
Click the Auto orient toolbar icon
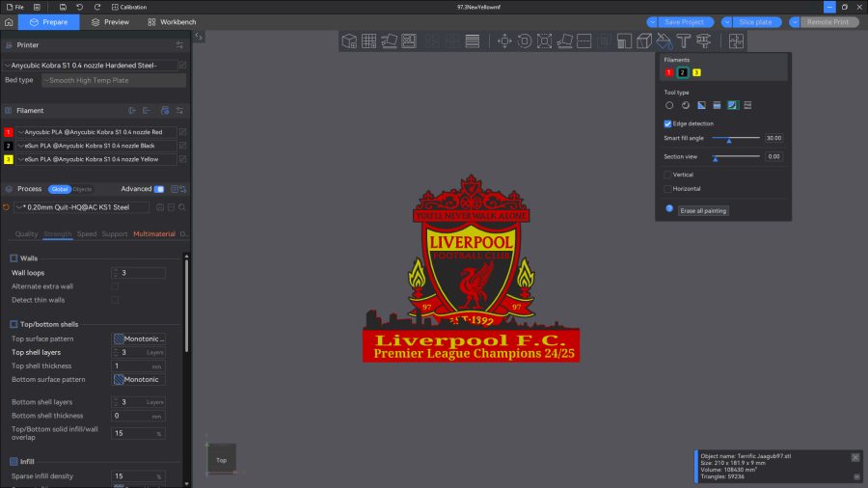[390, 41]
